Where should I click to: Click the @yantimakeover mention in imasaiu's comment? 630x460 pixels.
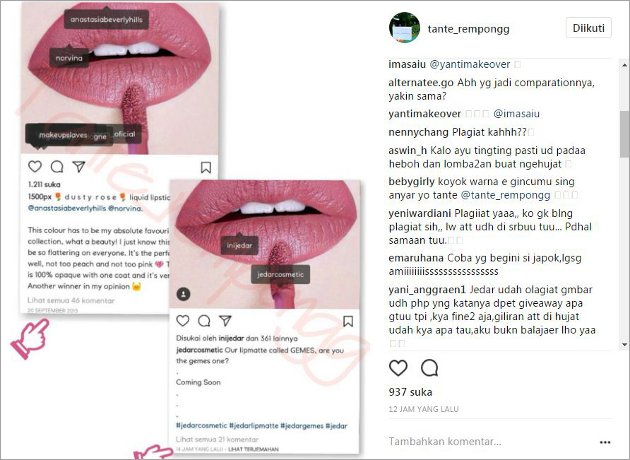click(x=470, y=64)
